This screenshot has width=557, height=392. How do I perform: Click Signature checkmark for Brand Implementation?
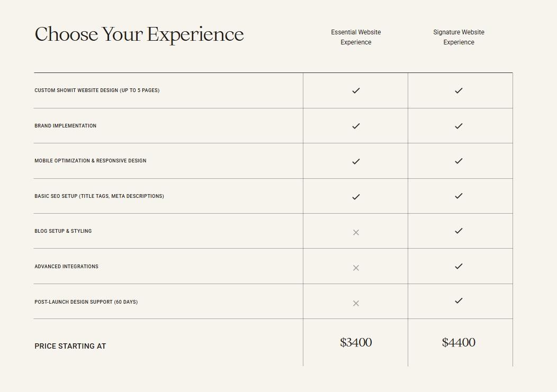click(459, 126)
